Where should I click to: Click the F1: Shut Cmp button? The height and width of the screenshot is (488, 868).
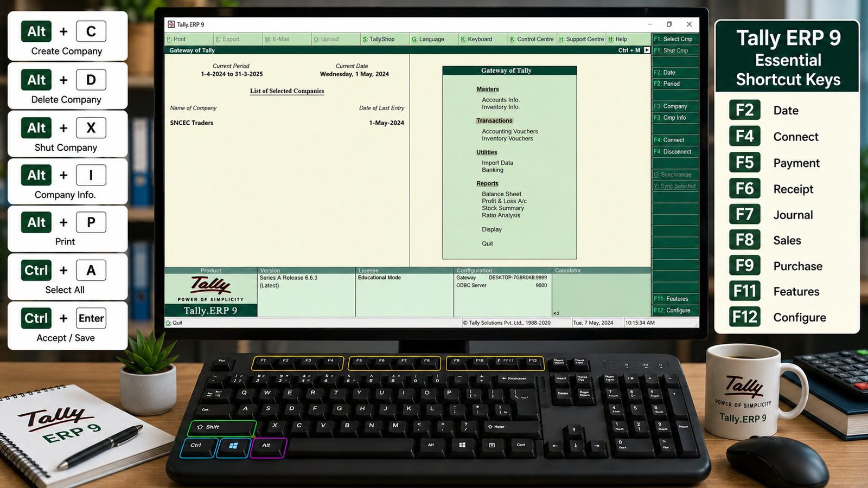[x=675, y=50]
